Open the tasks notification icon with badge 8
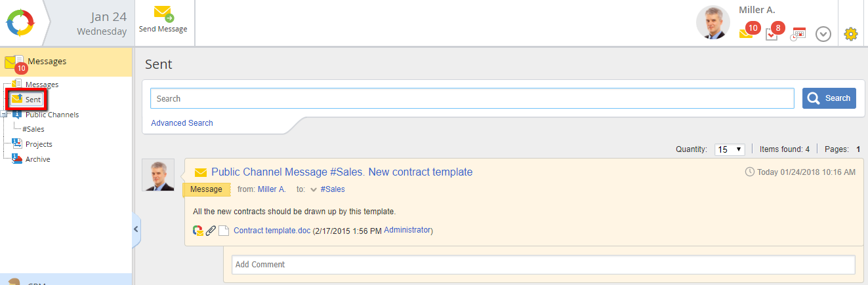 click(x=772, y=33)
